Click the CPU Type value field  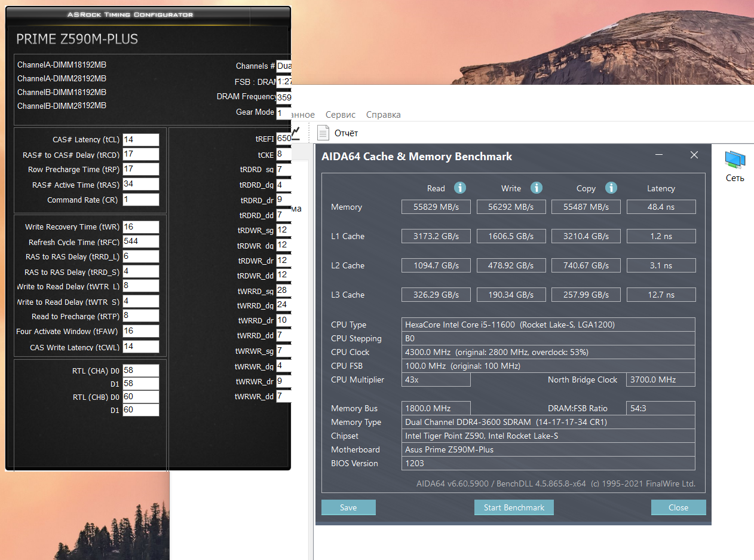(548, 325)
